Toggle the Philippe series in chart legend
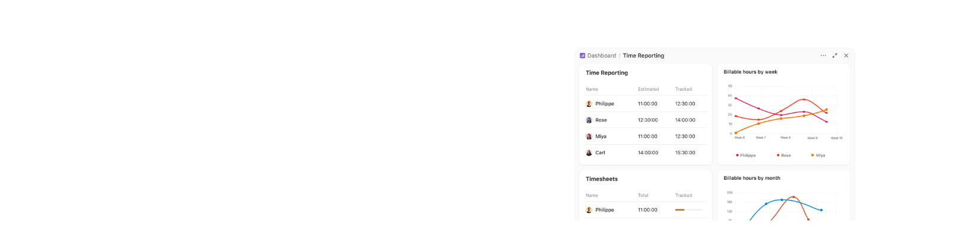The width and height of the screenshot is (980, 245). tap(747, 155)
